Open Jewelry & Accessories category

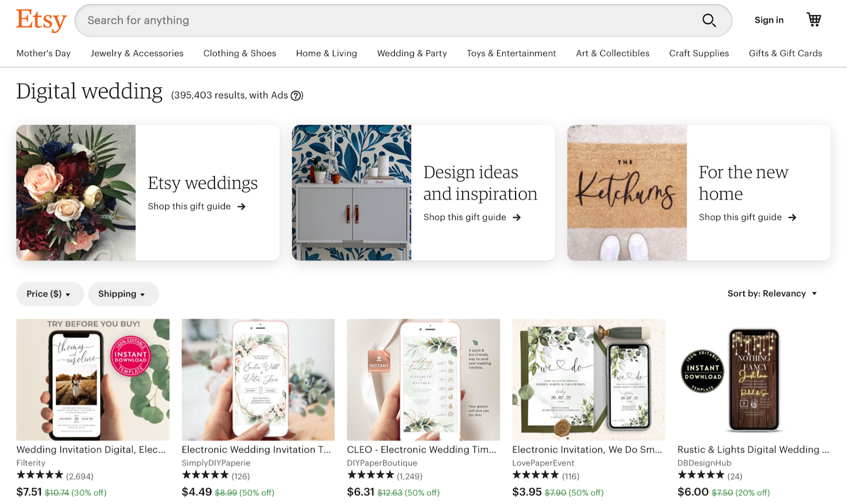137,53
